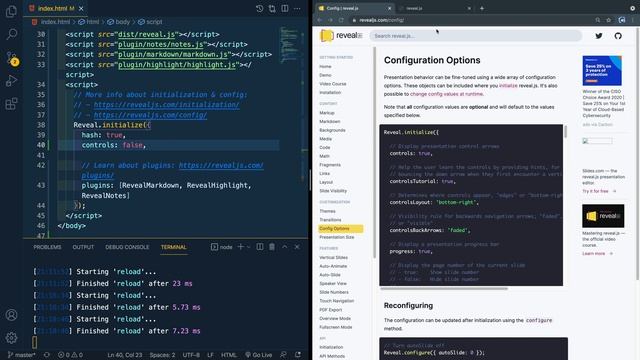Close the index.html editor tab
640x360 pixels.
pyautogui.click(x=81, y=9)
